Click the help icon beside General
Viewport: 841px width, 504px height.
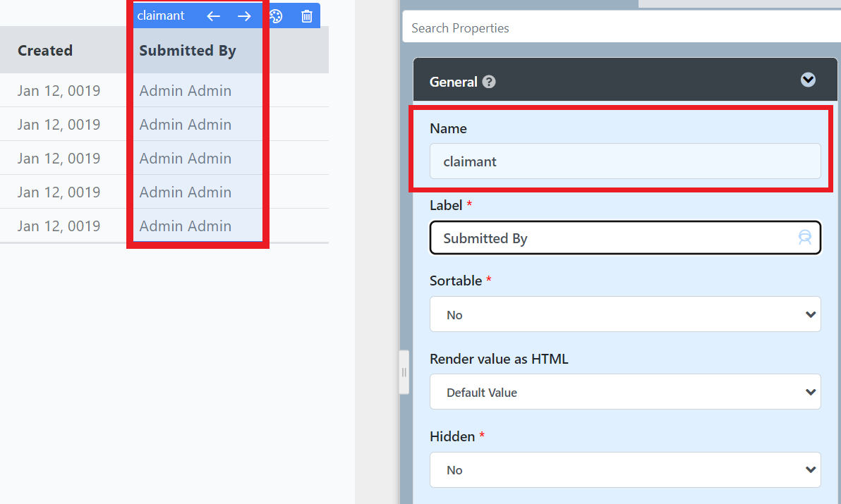point(489,82)
